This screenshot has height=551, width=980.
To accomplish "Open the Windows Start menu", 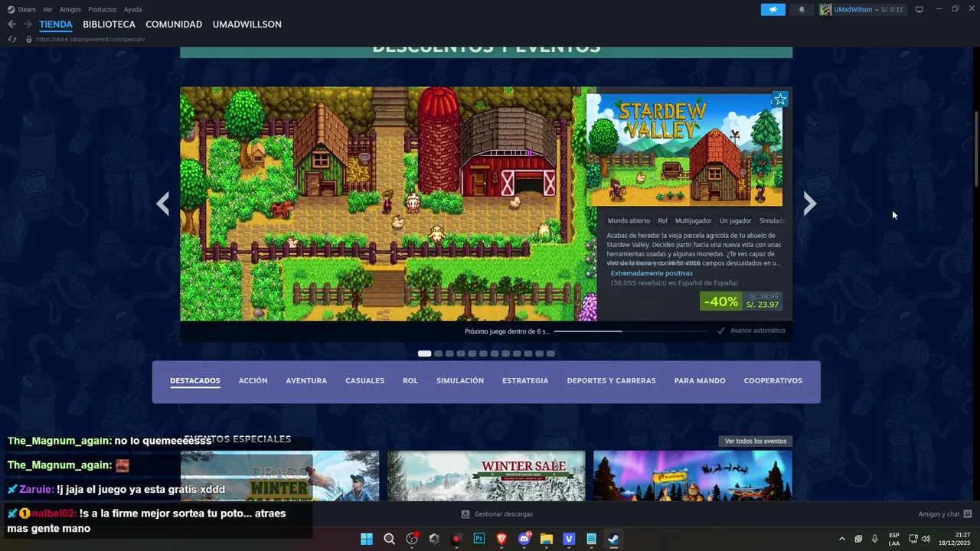I will pos(367,539).
